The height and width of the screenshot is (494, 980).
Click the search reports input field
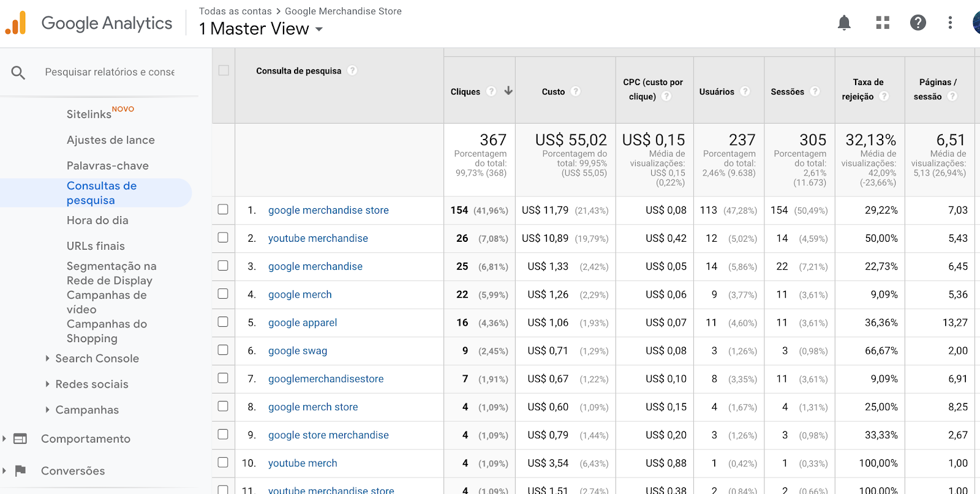click(x=110, y=72)
